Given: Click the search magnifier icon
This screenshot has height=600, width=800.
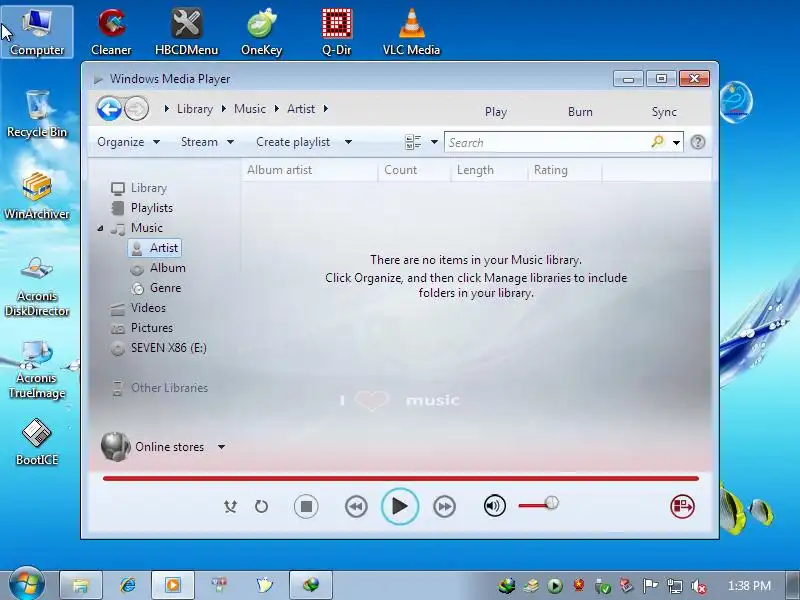Looking at the screenshot, I should [x=658, y=141].
